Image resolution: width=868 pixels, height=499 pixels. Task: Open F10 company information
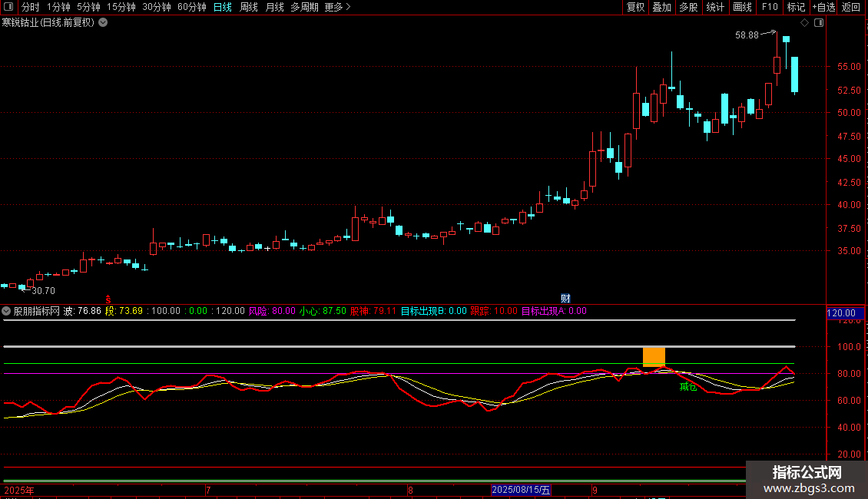[x=769, y=7]
